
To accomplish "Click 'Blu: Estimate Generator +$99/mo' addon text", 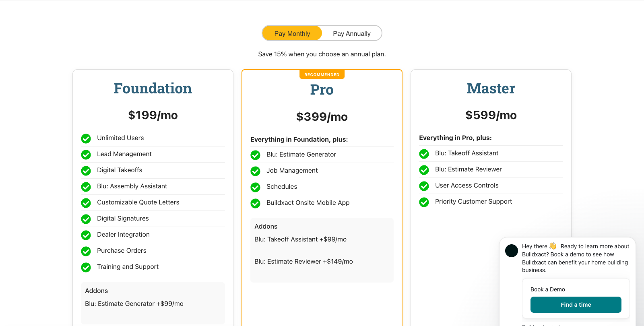I will click(134, 303).
